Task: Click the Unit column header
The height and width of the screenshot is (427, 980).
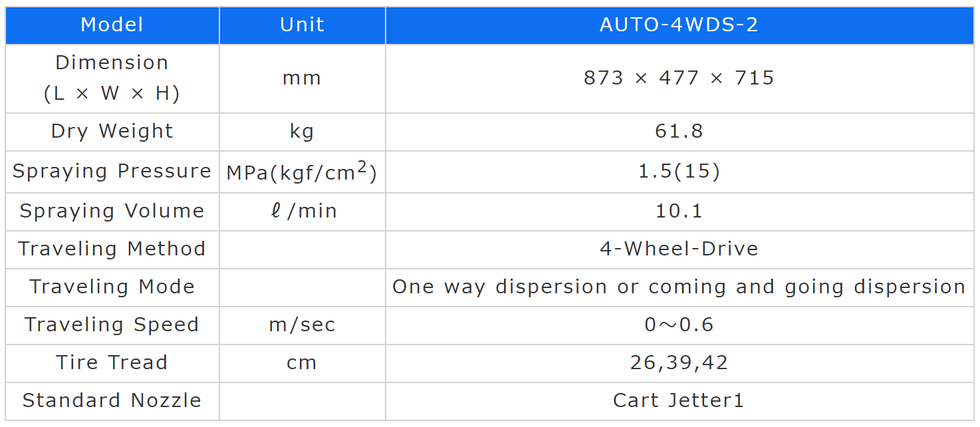Action: (x=302, y=25)
